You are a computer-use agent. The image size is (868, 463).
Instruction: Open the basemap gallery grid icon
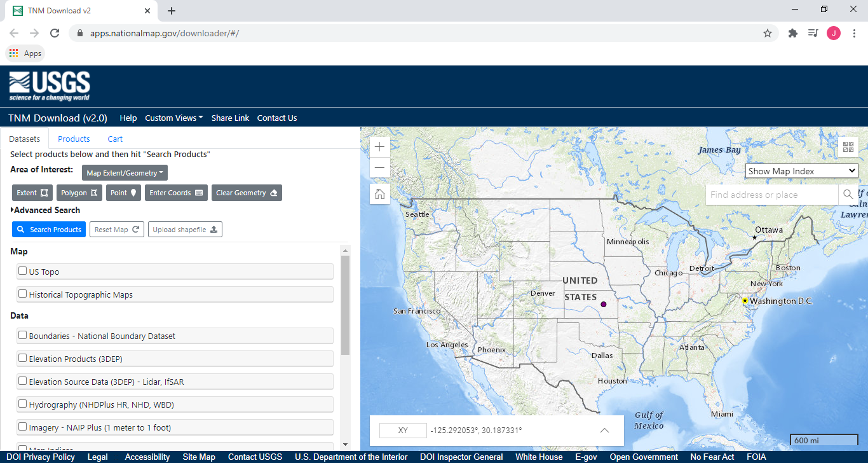(x=848, y=148)
